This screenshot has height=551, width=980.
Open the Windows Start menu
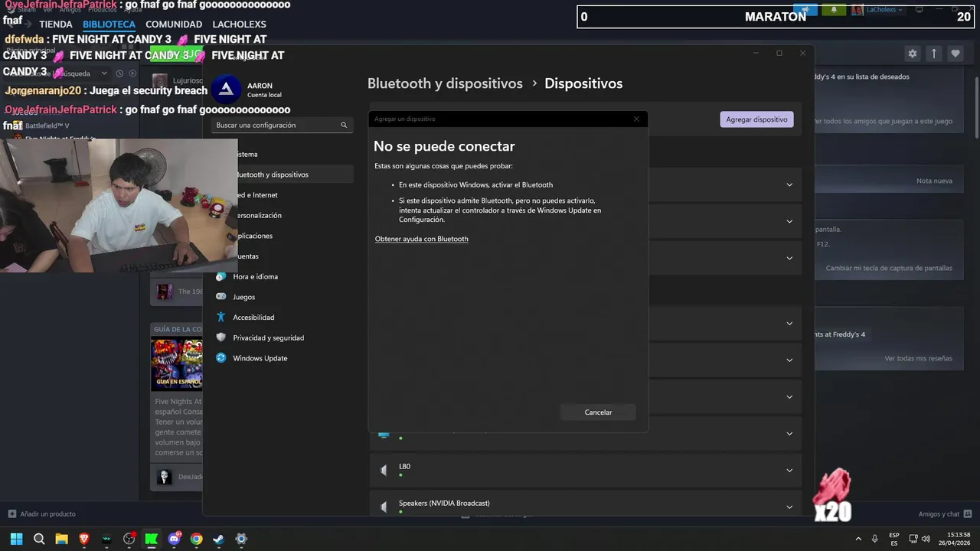(x=16, y=539)
